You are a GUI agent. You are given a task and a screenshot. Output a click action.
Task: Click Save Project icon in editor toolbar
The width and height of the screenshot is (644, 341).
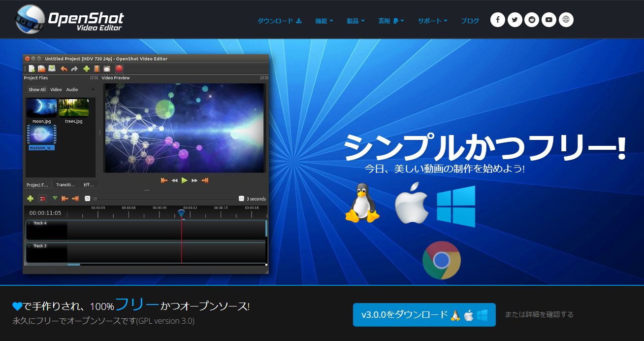(52, 68)
